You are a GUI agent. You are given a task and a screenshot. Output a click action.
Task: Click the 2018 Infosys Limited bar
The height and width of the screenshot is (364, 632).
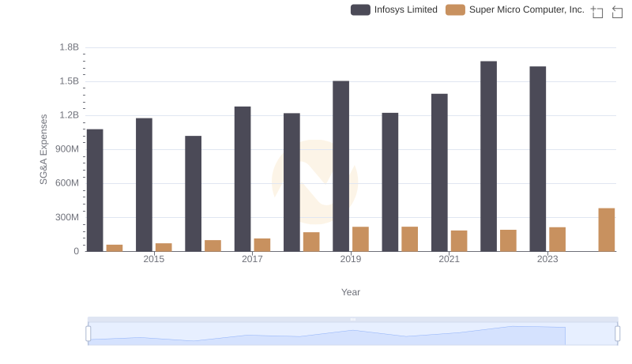tap(292, 182)
